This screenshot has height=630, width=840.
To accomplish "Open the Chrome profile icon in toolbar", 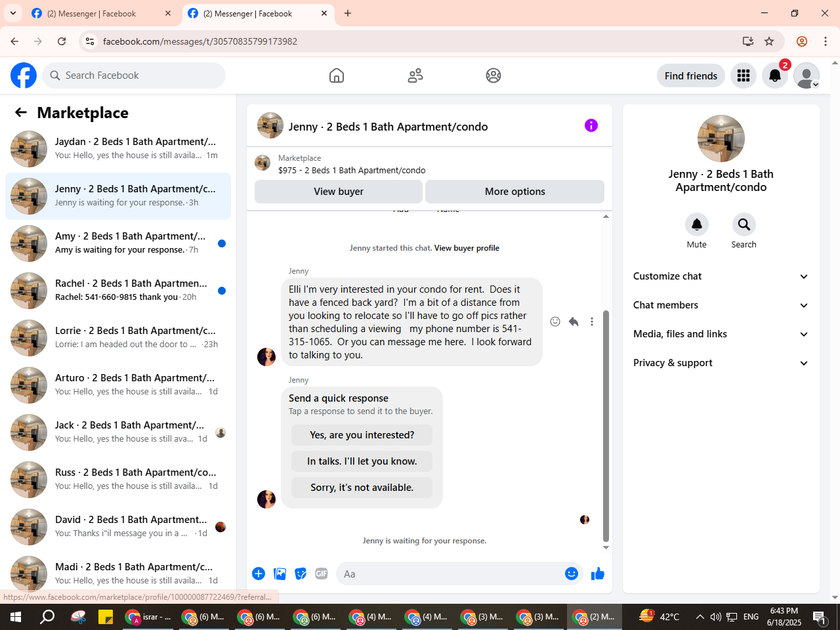I will click(x=802, y=41).
